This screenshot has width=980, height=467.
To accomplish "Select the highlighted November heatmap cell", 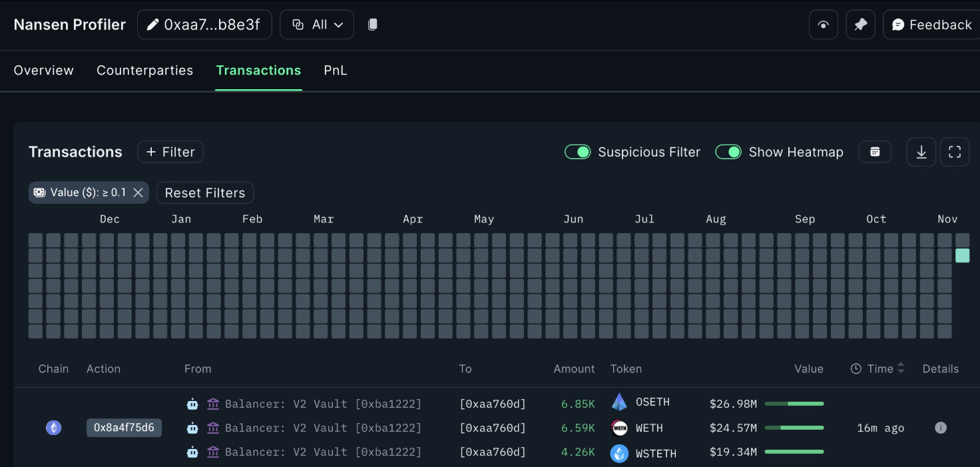I will (x=962, y=255).
